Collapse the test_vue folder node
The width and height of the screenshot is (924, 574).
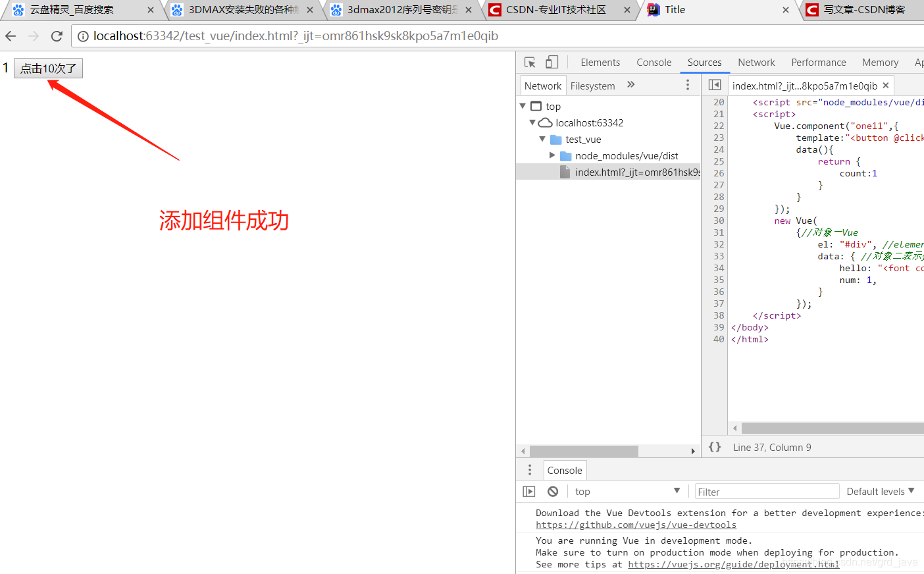click(x=542, y=139)
